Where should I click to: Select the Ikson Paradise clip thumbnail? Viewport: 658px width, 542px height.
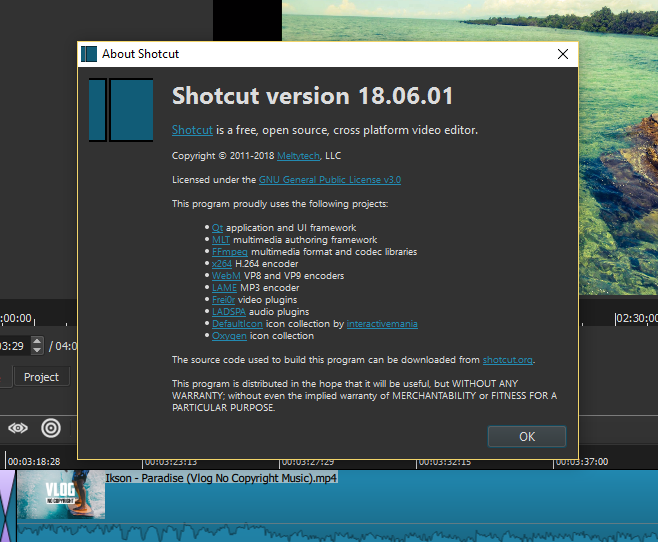click(61, 494)
